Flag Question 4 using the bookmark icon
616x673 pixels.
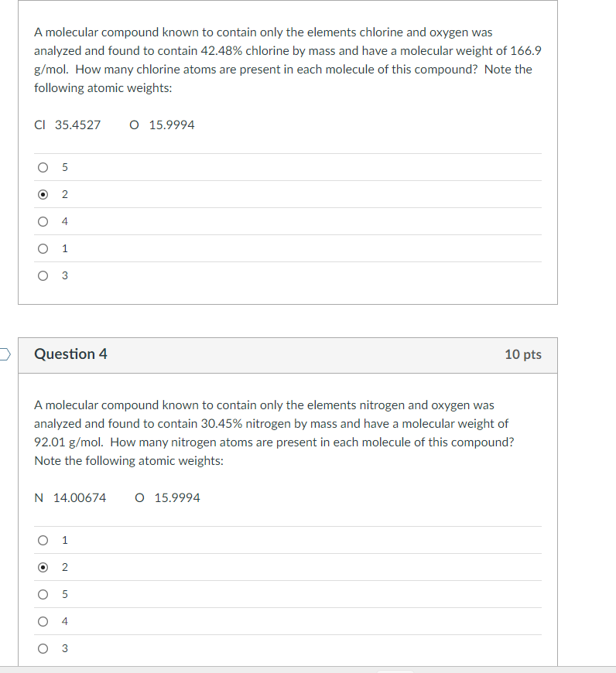pyautogui.click(x=5, y=354)
